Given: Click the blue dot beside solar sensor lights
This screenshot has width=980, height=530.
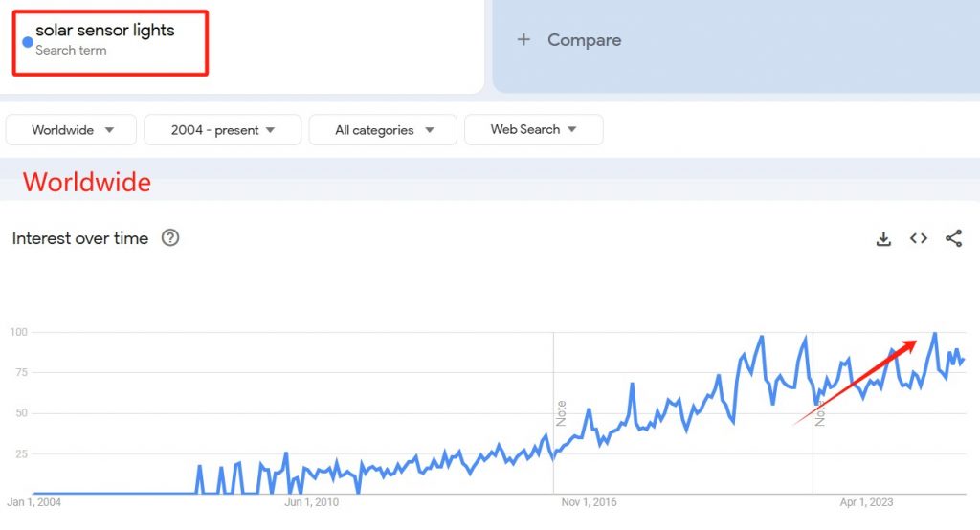Looking at the screenshot, I should (x=28, y=42).
